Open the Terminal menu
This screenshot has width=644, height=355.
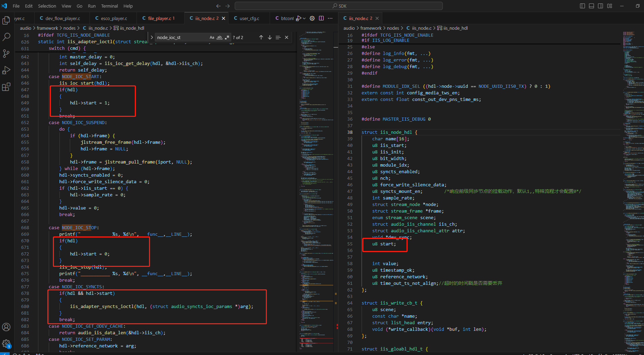point(110,6)
